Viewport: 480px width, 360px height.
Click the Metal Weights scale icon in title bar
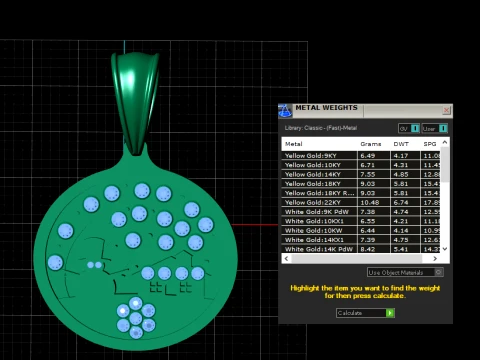[x=285, y=111]
